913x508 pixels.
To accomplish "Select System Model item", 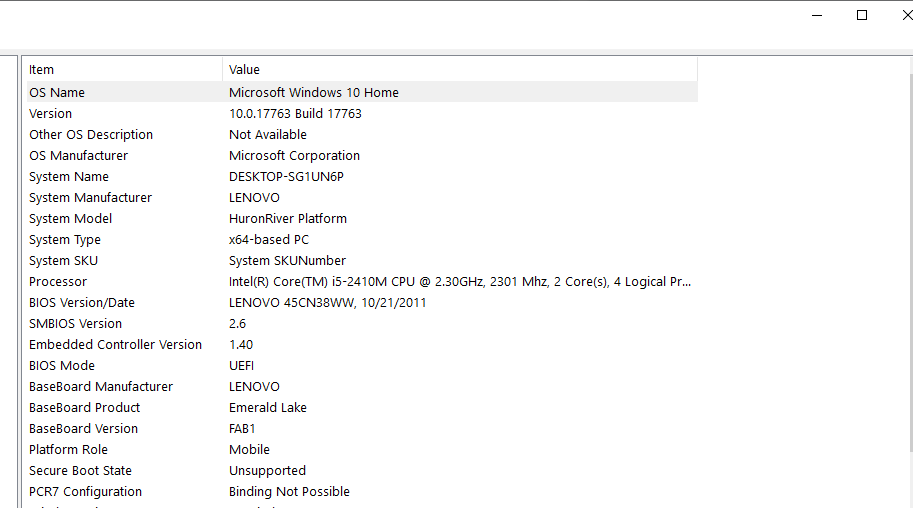I will point(70,218).
